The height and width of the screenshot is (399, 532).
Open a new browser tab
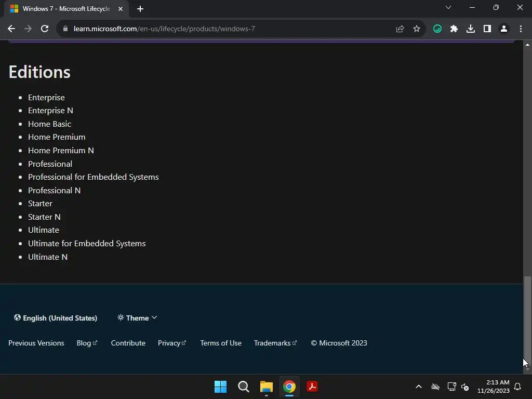pos(140,9)
